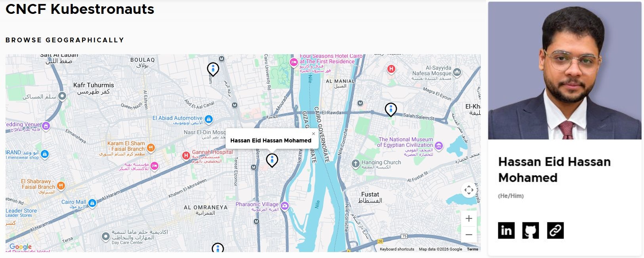644x258 pixels.
Task: Select the Hanging Church marker
Action: 356,163
